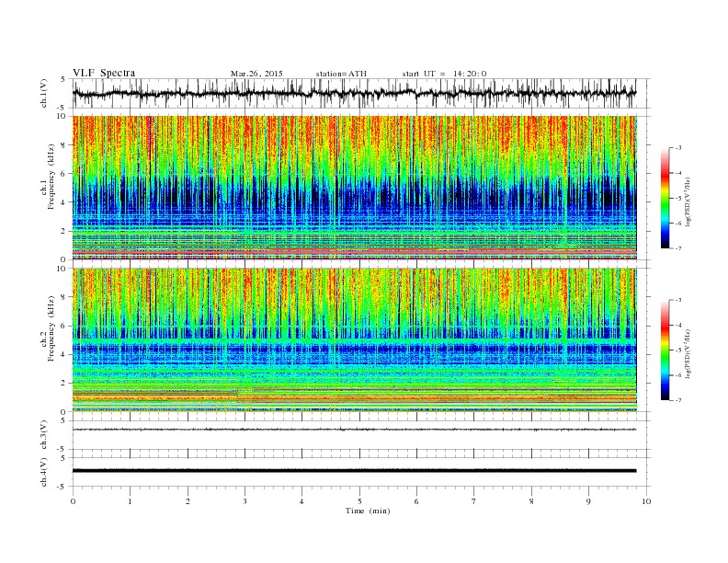Click the "-7" label on ch.2 colorbar
Viewport: 728px width, 563px height.
(x=678, y=400)
